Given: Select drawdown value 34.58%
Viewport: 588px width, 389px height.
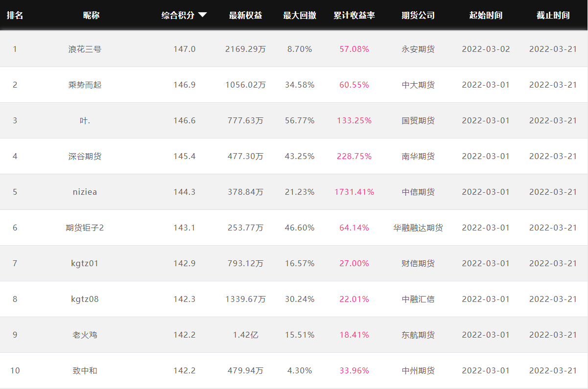Looking at the screenshot, I should (300, 85).
